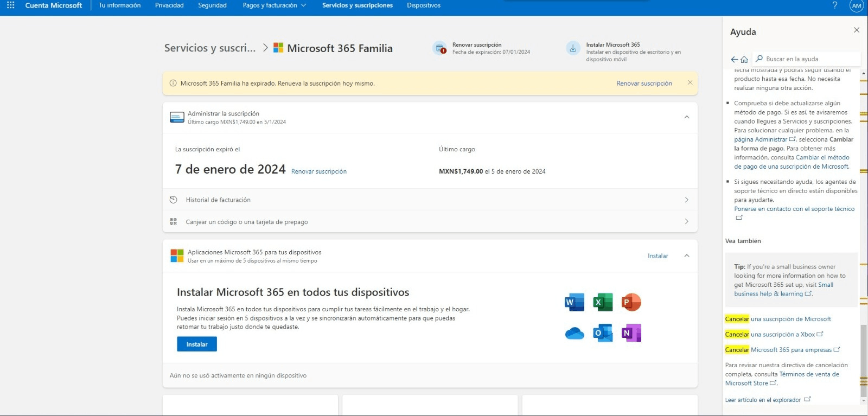Open Cancelar Microsoft 365 para empresas link
This screenshot has height=416, width=868.
782,350
